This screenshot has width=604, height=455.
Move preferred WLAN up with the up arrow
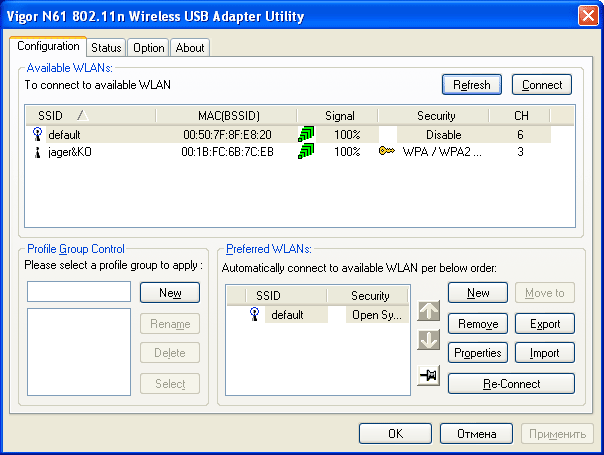click(x=428, y=311)
